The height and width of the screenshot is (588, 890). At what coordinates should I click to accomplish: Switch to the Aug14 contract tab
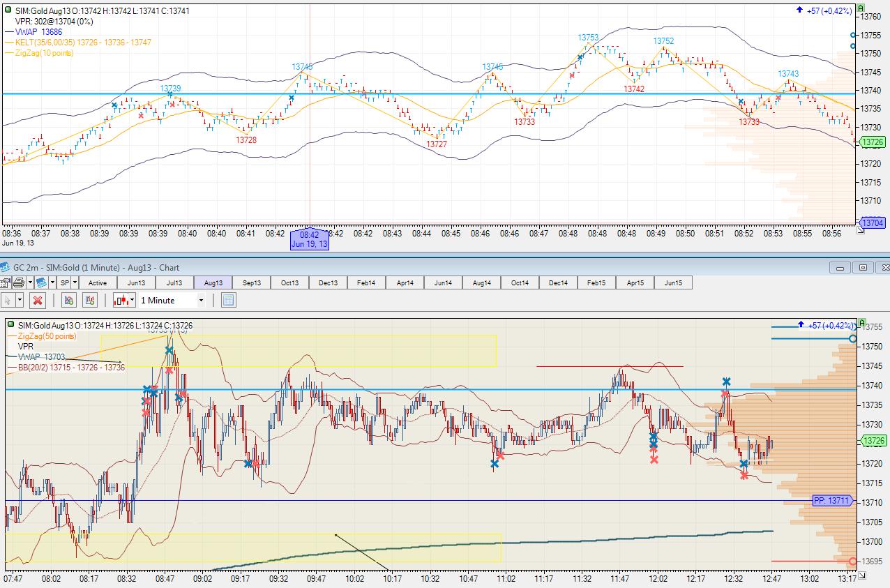[x=481, y=282]
